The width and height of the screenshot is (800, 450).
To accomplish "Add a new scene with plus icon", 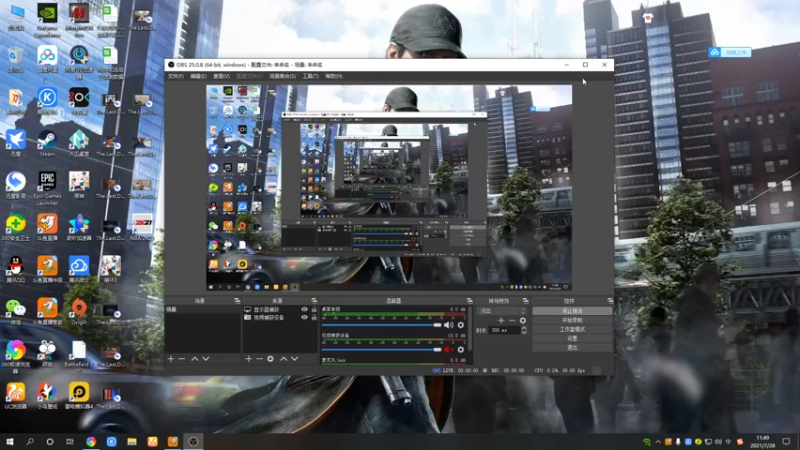I will click(x=171, y=359).
